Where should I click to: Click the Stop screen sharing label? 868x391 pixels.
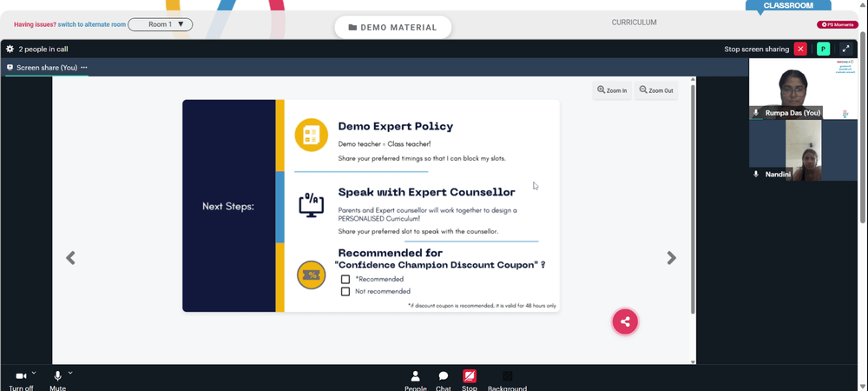pyautogui.click(x=756, y=49)
